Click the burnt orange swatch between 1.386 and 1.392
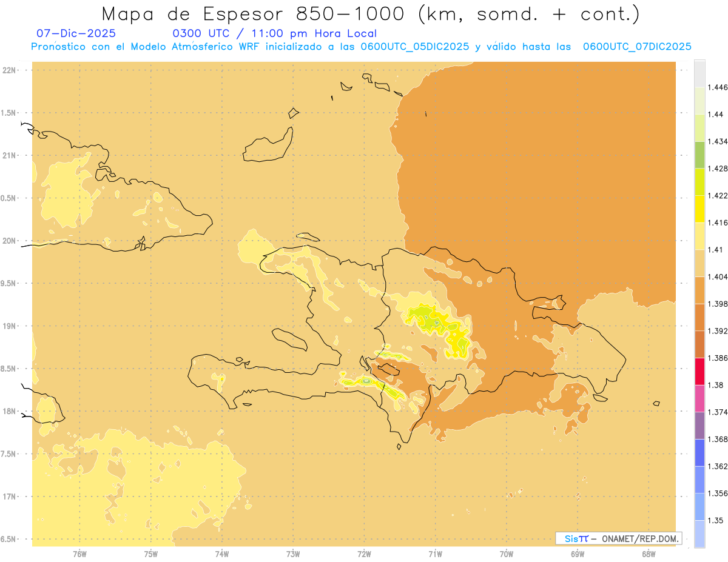Image resolution: width=728 pixels, height=562 pixels. click(699, 344)
